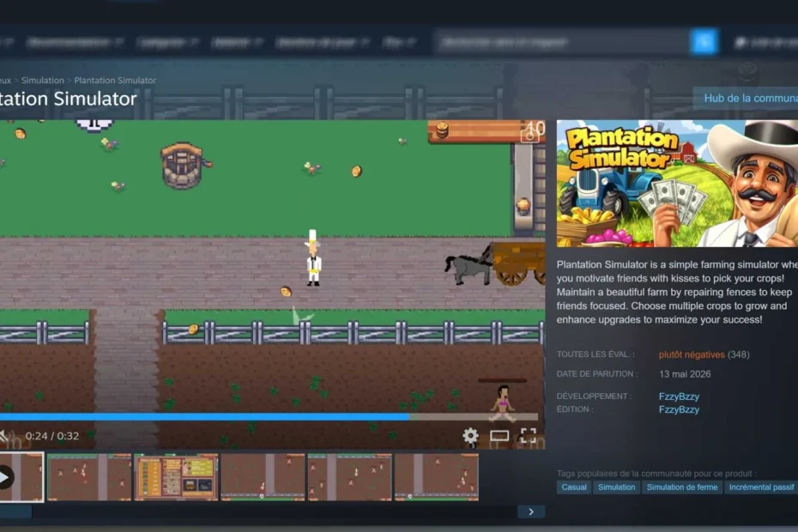Viewport: 798px width, 532px height.
Task: Click the Plantation Simulator capsule artwork
Action: (677, 184)
